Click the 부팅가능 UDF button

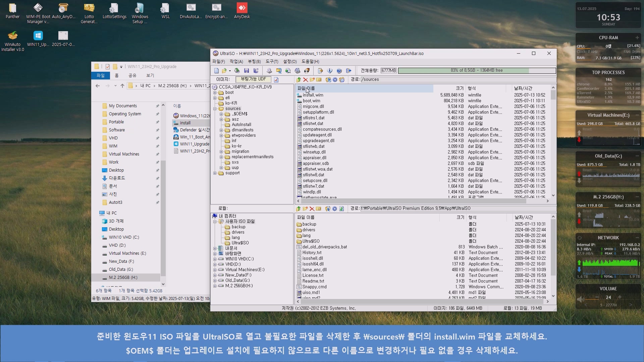[x=253, y=79]
